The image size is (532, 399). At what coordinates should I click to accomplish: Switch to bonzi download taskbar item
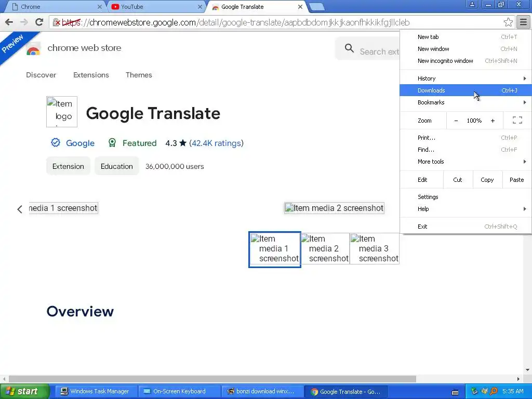(261, 391)
